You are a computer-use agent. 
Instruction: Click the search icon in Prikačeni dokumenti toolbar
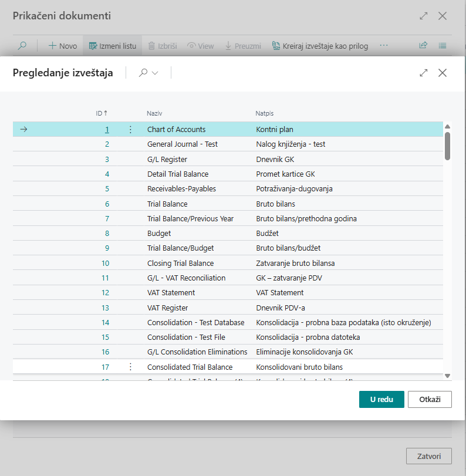click(22, 46)
